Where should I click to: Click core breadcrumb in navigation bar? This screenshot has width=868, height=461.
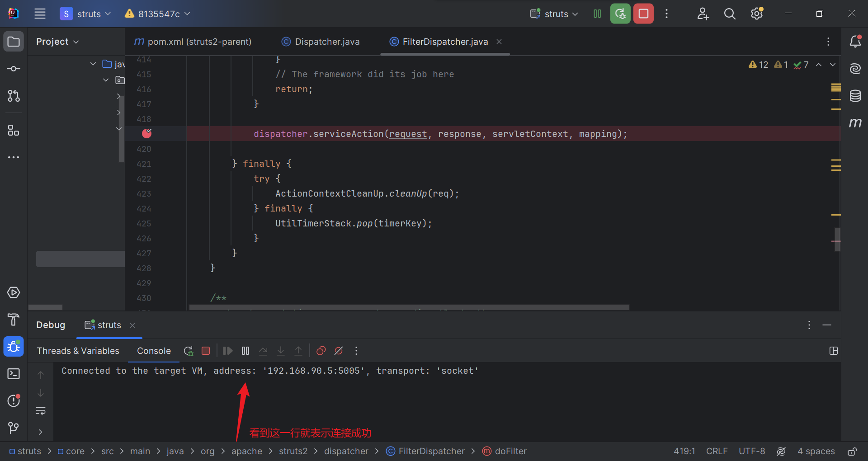pyautogui.click(x=71, y=451)
